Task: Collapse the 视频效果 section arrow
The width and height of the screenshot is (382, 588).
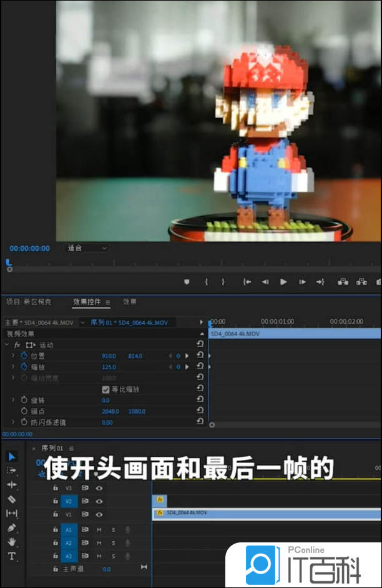Action: click(x=202, y=334)
